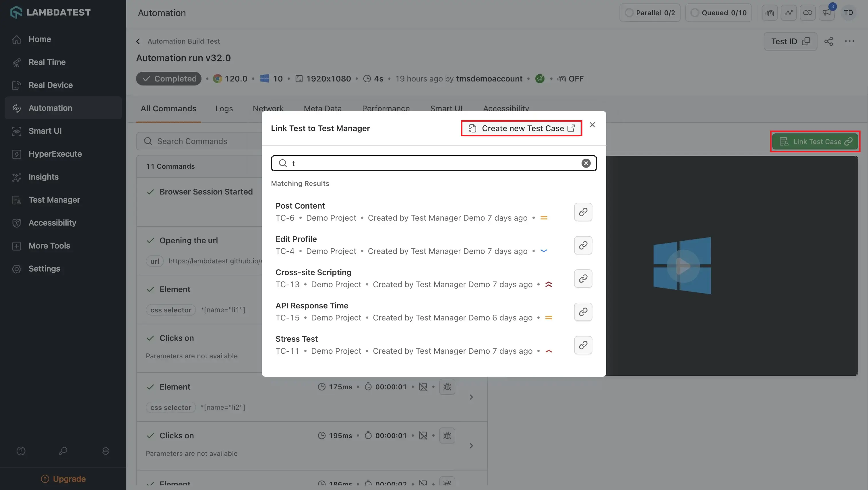Click the tunnel OFF indicator
The image size is (868, 490).
click(570, 79)
